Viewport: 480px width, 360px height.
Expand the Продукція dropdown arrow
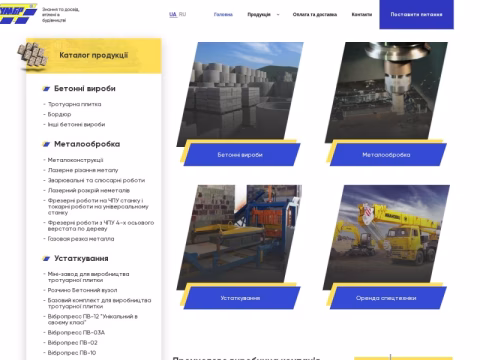278,15
